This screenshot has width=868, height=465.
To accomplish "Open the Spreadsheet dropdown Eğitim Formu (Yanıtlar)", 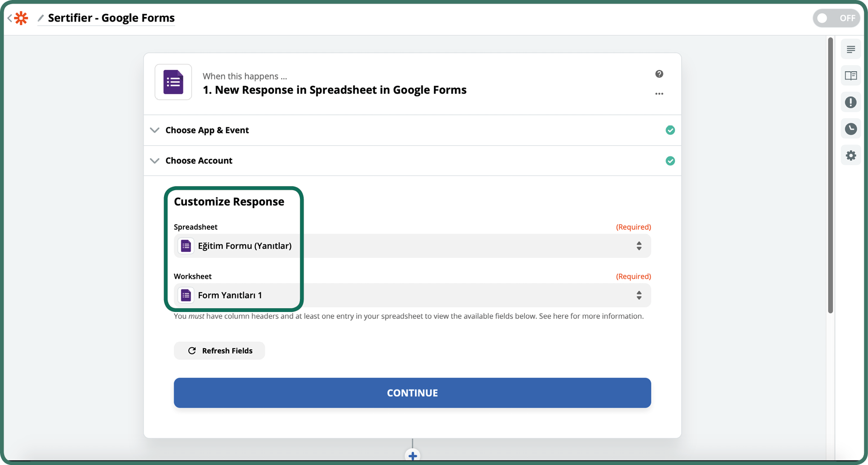I will point(412,246).
